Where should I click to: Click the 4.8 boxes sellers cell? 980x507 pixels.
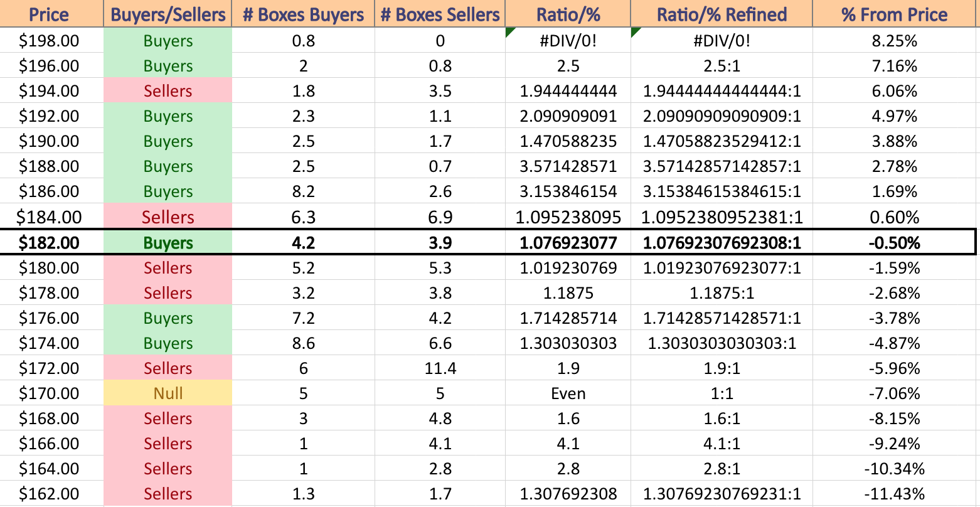tap(440, 419)
